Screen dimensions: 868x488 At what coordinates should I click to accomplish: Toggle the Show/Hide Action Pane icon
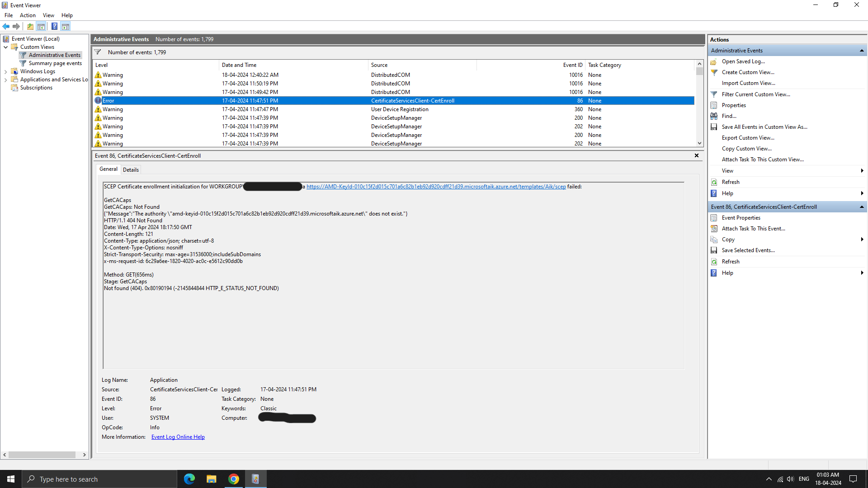[66, 26]
